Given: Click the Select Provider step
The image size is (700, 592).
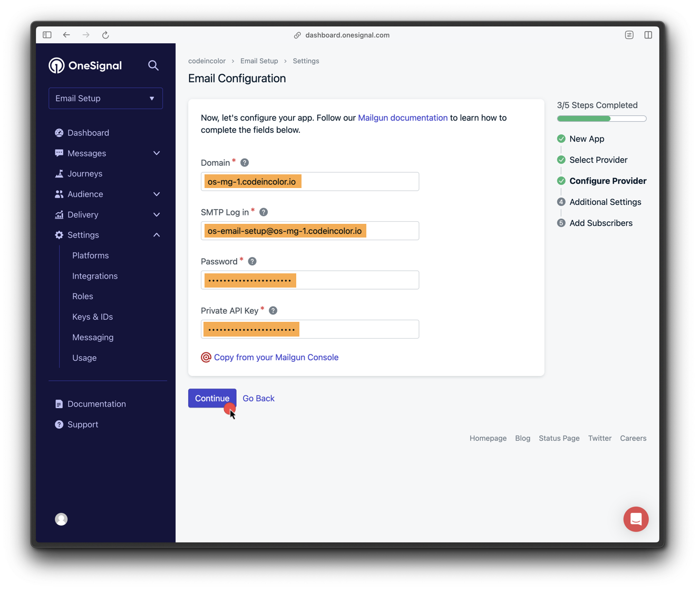Looking at the screenshot, I should (x=598, y=160).
